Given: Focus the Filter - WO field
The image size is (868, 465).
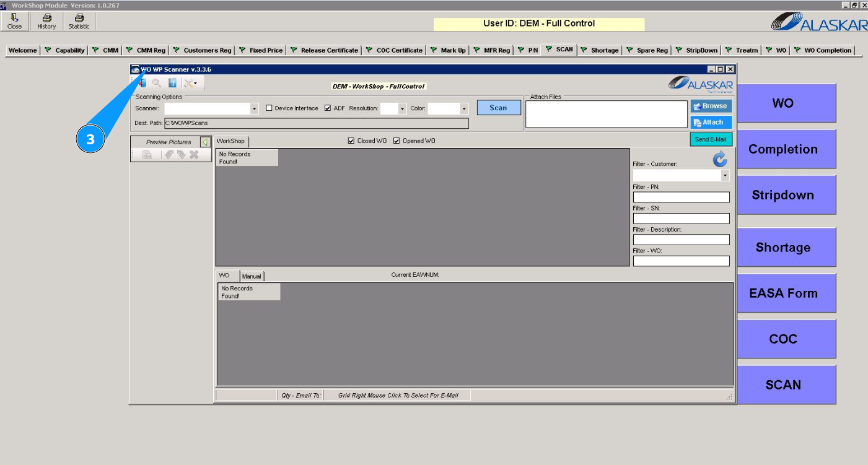Looking at the screenshot, I should (682, 261).
